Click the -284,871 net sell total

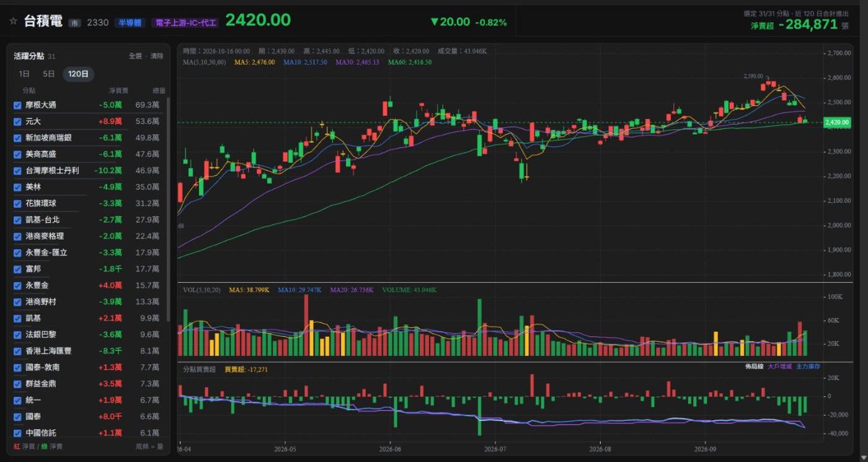[x=808, y=24]
